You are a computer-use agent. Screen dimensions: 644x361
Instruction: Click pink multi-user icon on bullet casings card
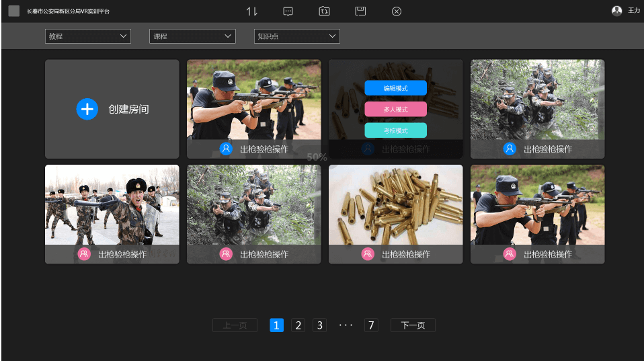tap(368, 254)
